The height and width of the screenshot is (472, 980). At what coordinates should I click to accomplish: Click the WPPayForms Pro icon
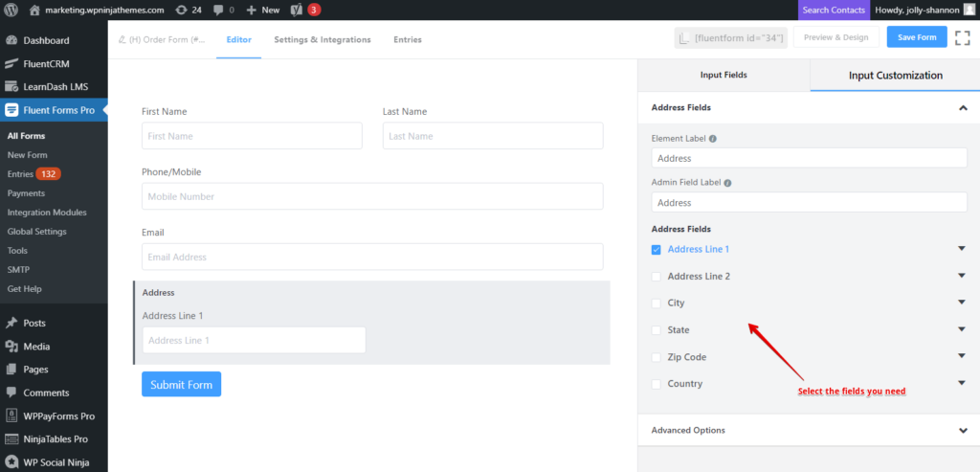11,416
